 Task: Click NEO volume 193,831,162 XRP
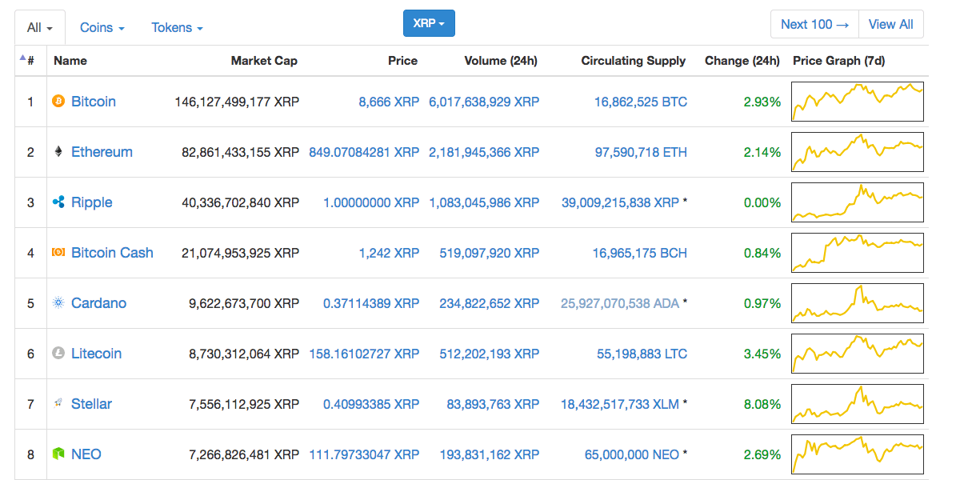coord(490,454)
